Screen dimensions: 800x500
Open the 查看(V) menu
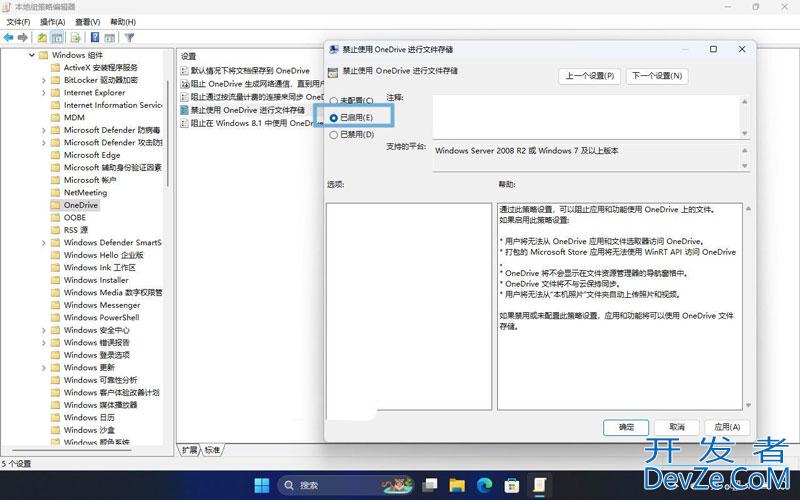pyautogui.click(x=87, y=22)
